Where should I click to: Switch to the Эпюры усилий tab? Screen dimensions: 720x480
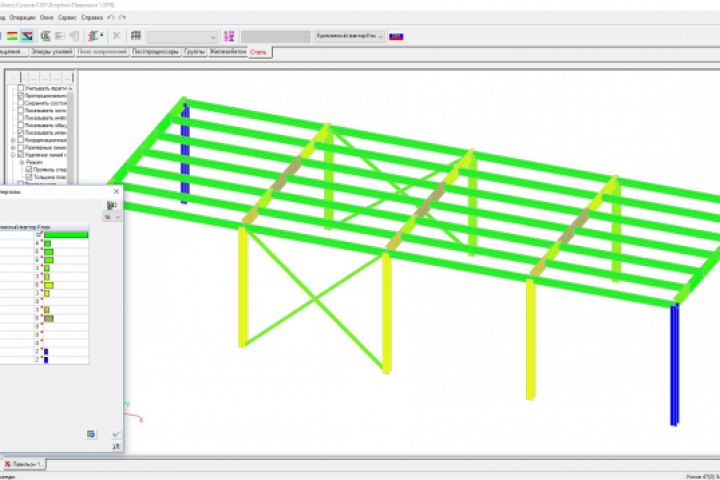[52, 52]
